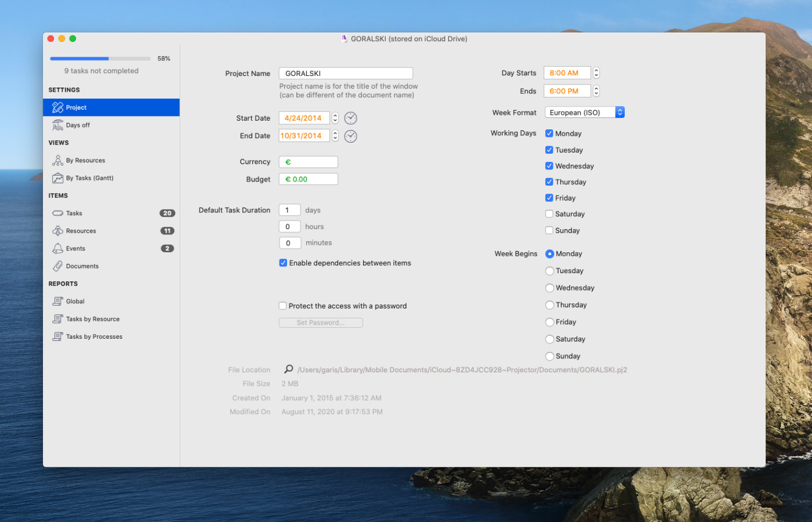
Task: Select Tasks item in sidebar
Action: tap(74, 213)
